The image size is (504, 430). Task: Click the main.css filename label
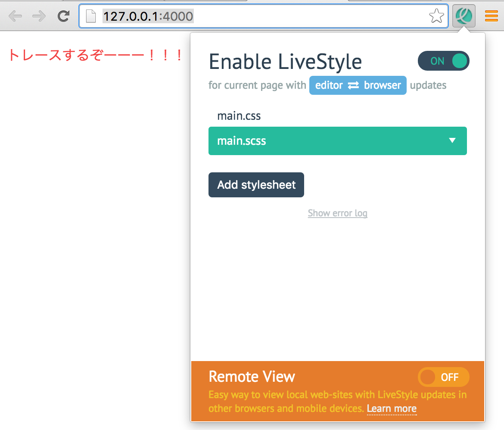239,115
